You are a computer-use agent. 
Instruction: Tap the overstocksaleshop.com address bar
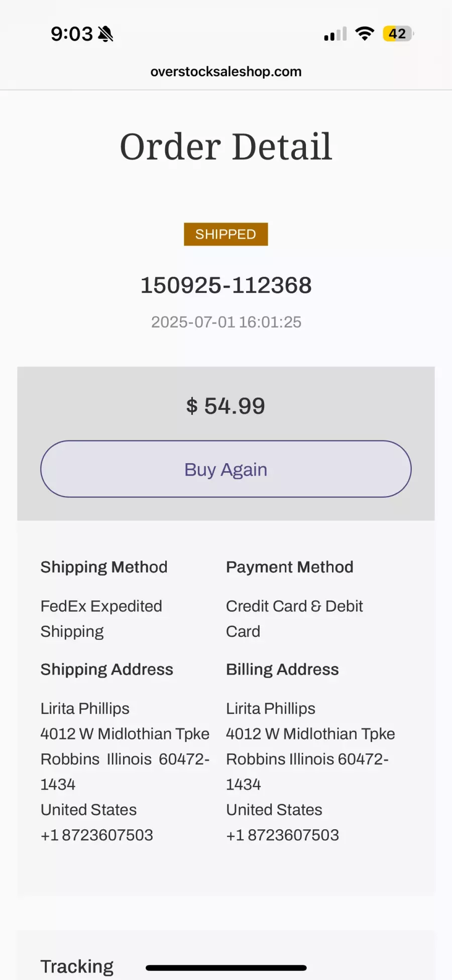click(226, 72)
